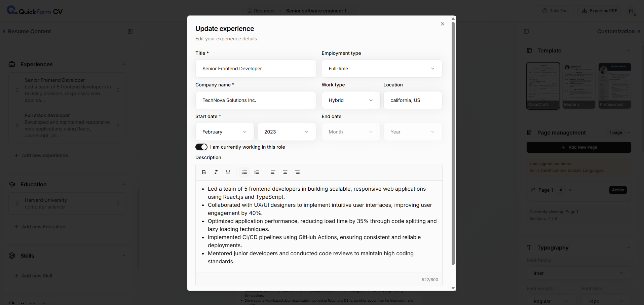Close the Update experience dialog

[443, 24]
